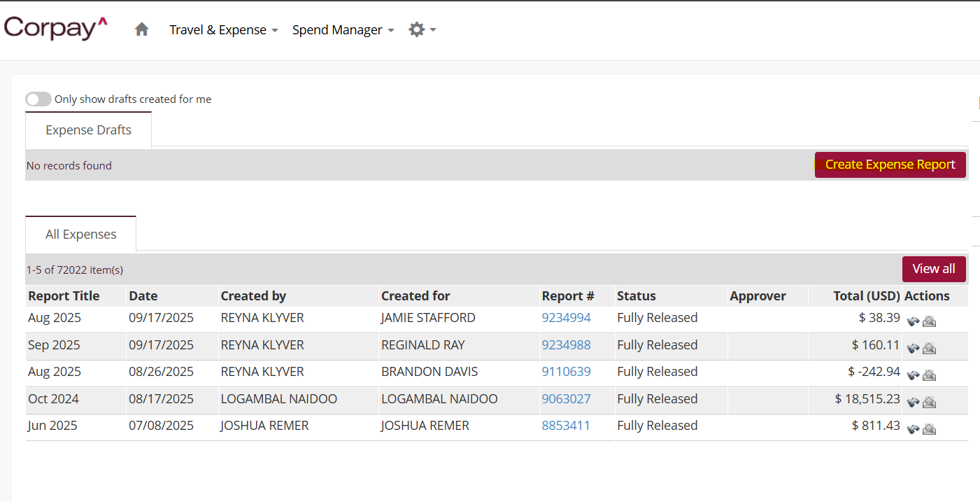Click envelope magnifier icon for report 8853411

(929, 429)
